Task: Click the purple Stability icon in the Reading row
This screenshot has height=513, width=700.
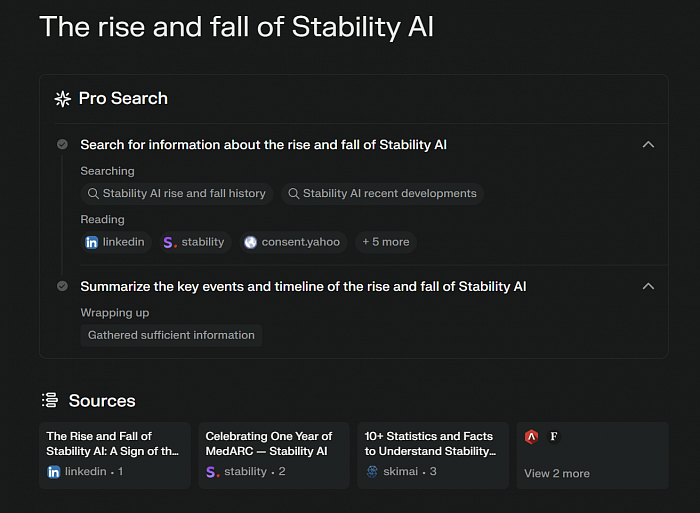Action: [x=170, y=242]
